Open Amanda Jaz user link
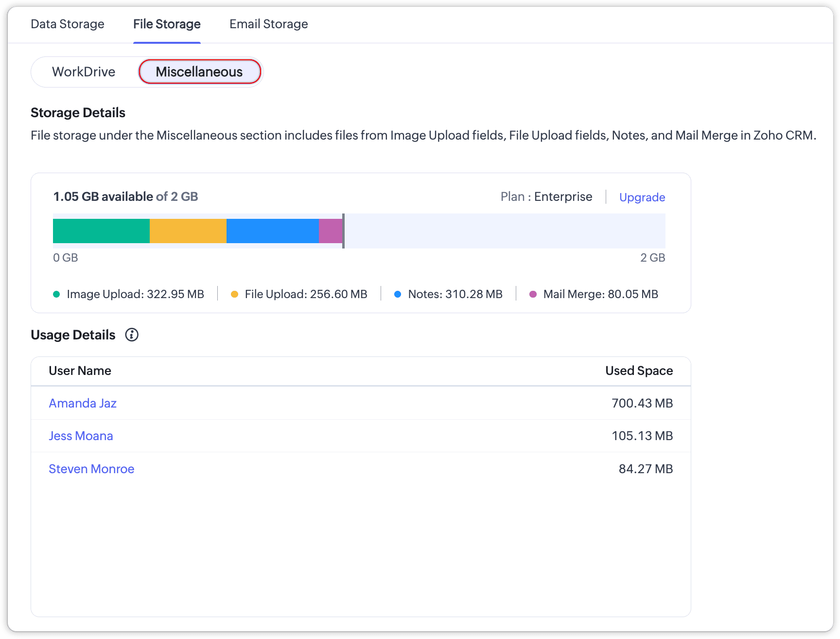 tap(83, 403)
